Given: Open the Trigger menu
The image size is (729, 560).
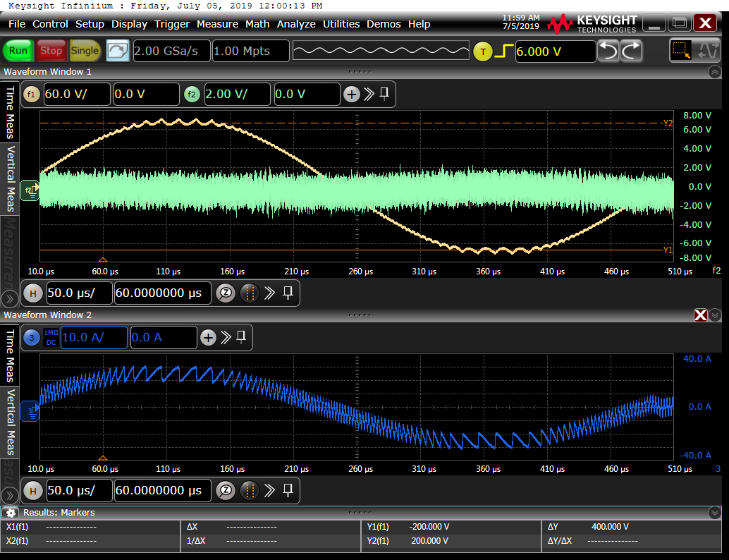Looking at the screenshot, I should (x=172, y=24).
